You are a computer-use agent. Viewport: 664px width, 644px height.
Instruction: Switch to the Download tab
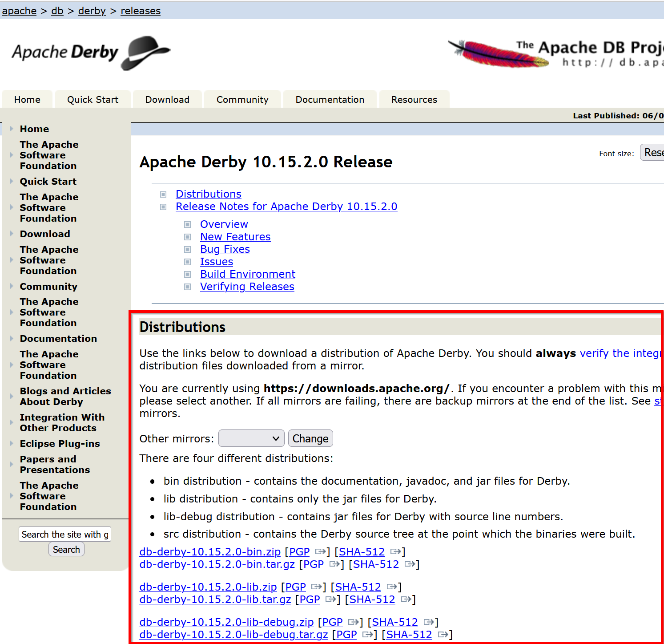(168, 100)
